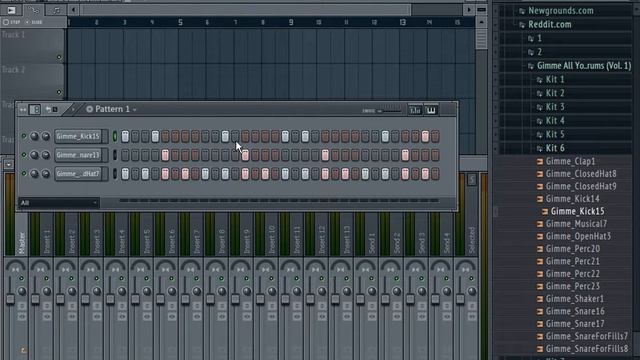This screenshot has width=640, height=360.
Task: Click the pan knob of Gimme_Kick15 channel
Action: (34, 136)
